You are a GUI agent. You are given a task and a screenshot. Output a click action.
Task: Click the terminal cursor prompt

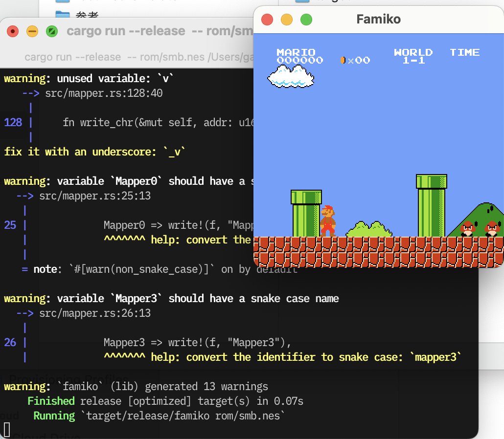[7, 430]
